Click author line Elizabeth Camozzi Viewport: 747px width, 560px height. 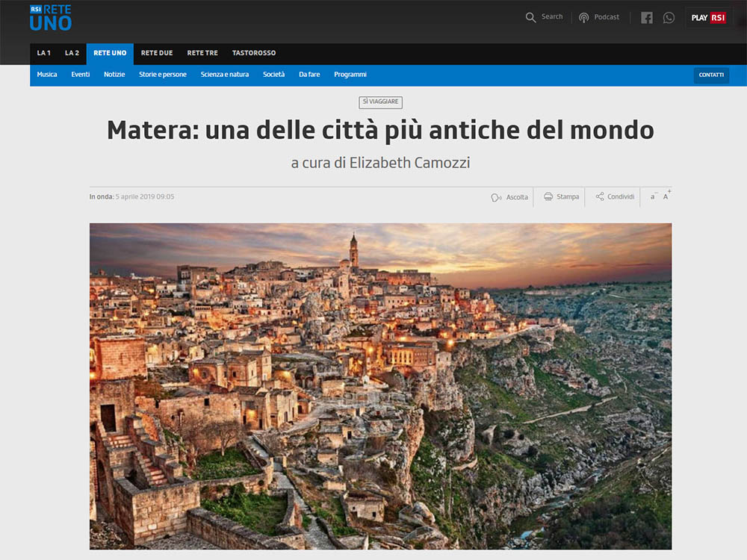click(381, 163)
